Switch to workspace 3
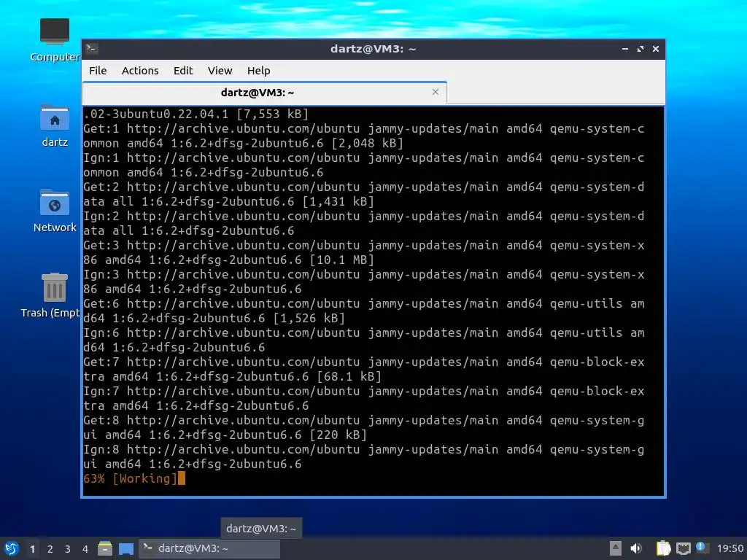 tap(68, 549)
